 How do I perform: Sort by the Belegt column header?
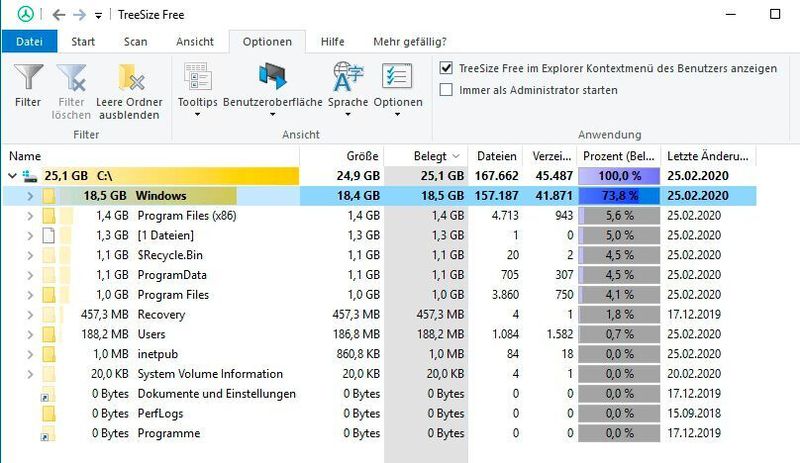pyautogui.click(x=426, y=156)
